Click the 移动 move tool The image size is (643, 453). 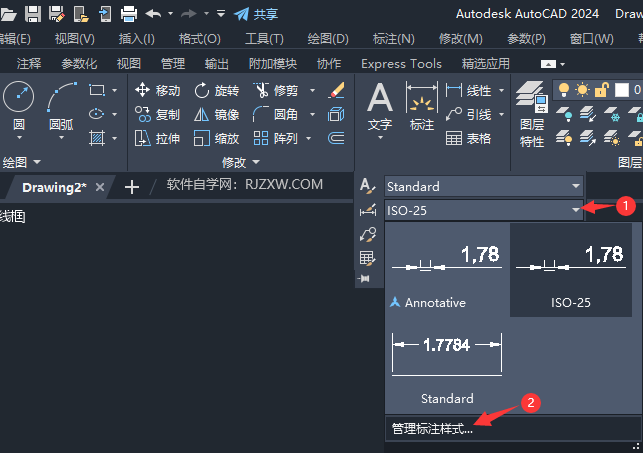coord(157,90)
